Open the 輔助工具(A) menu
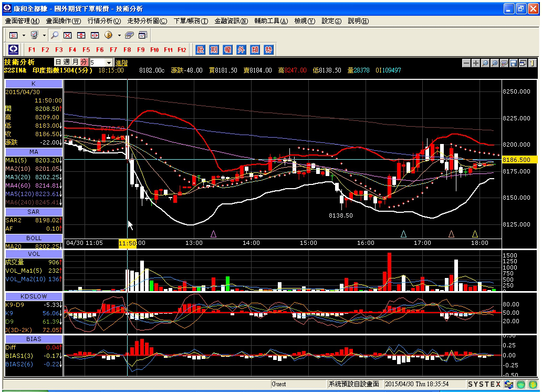The height and width of the screenshot is (392, 542). pos(271,21)
